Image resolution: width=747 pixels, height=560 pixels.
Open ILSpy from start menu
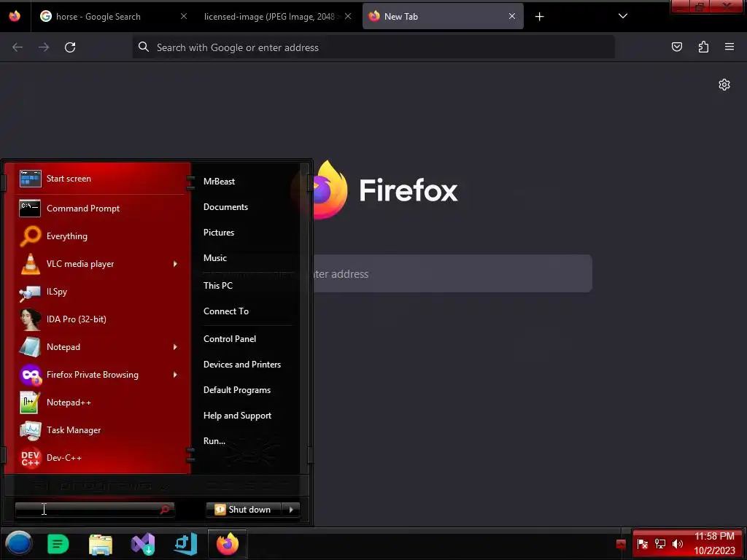(100, 292)
